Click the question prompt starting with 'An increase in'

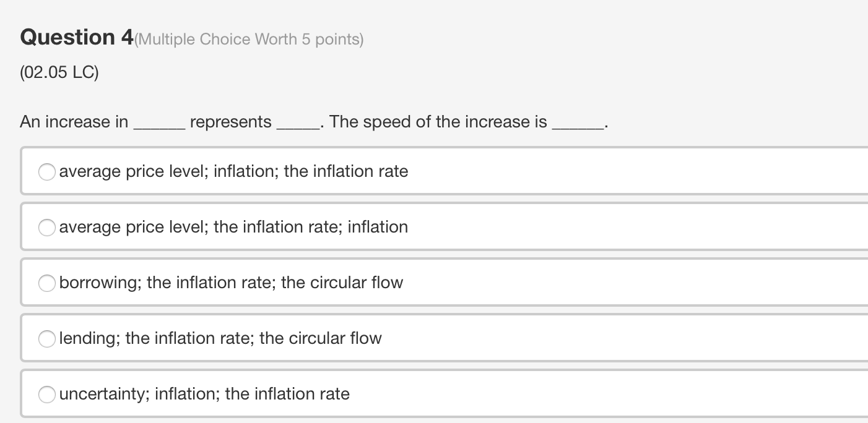(x=314, y=122)
